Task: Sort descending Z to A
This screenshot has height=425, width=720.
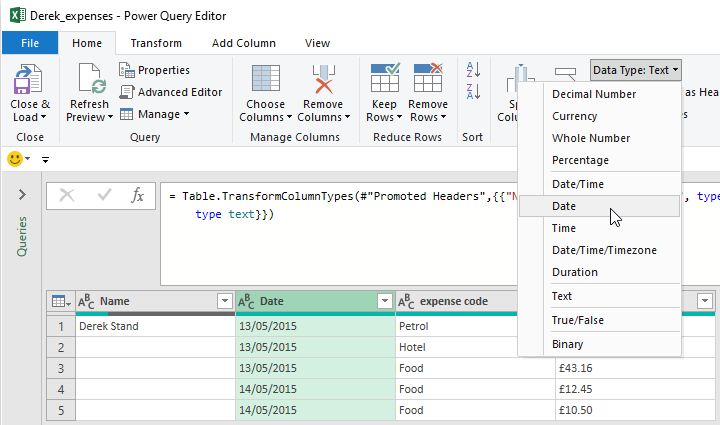Action: tap(473, 91)
